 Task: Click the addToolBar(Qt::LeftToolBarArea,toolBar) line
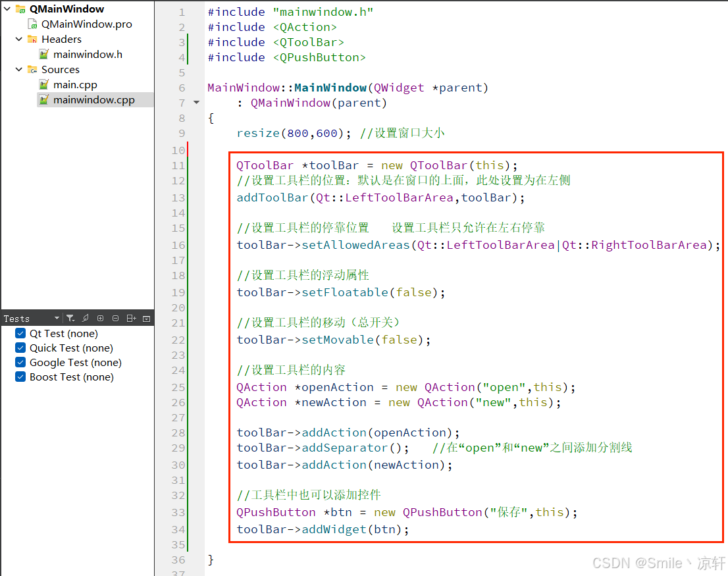[x=380, y=197]
